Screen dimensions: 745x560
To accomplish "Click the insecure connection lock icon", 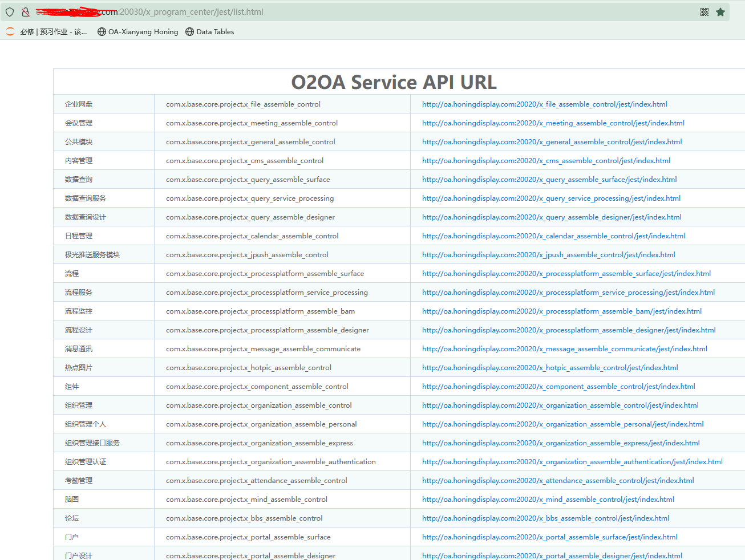I will [26, 12].
